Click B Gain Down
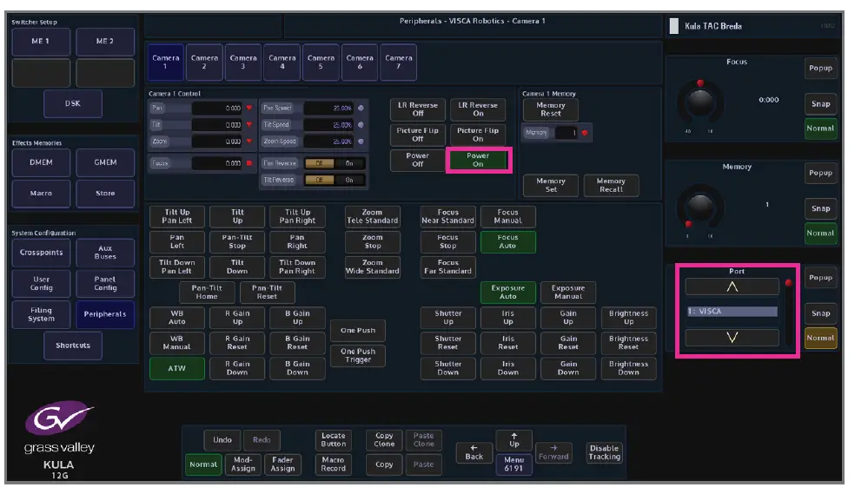Image resolution: width=868 pixels, height=494 pixels. pyautogui.click(x=297, y=368)
